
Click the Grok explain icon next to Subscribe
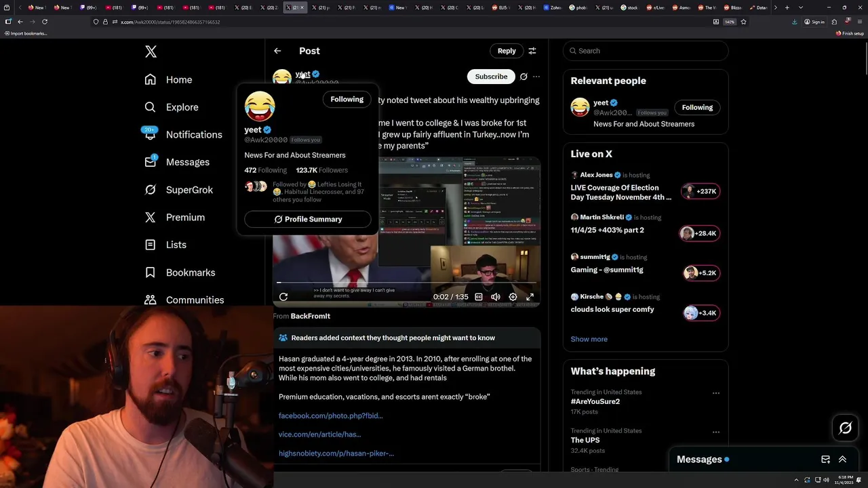[524, 77]
